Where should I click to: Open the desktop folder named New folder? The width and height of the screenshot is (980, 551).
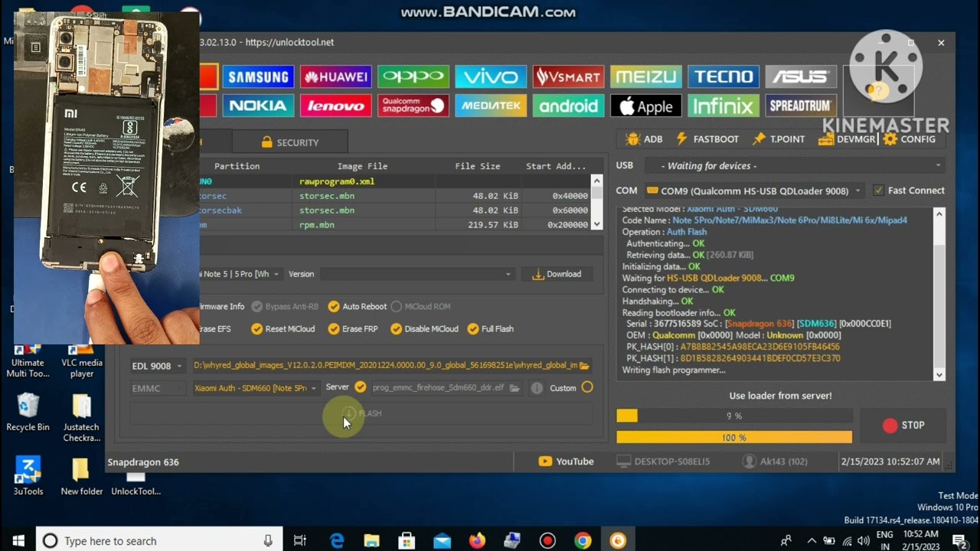click(82, 476)
